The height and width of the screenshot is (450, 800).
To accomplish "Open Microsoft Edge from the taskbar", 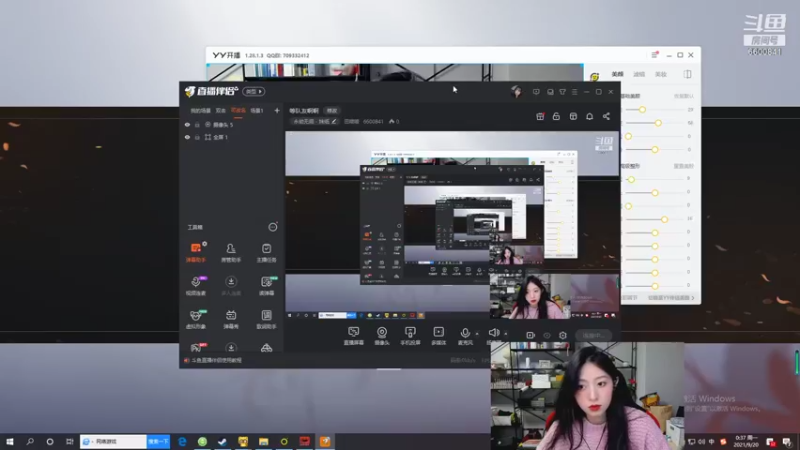I will point(182,441).
